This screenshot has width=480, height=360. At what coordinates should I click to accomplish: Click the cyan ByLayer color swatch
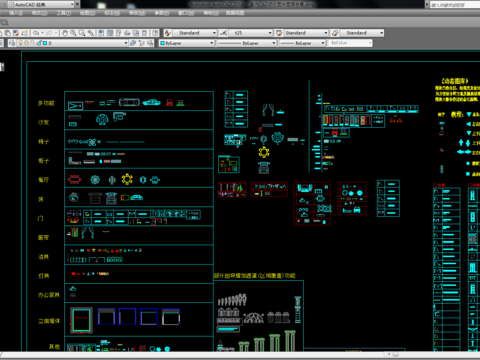(x=163, y=43)
